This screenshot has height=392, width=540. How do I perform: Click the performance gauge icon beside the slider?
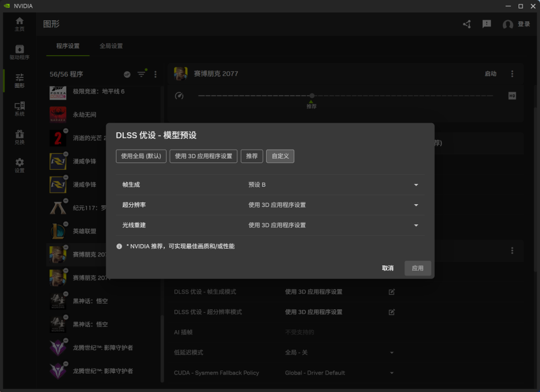(179, 96)
